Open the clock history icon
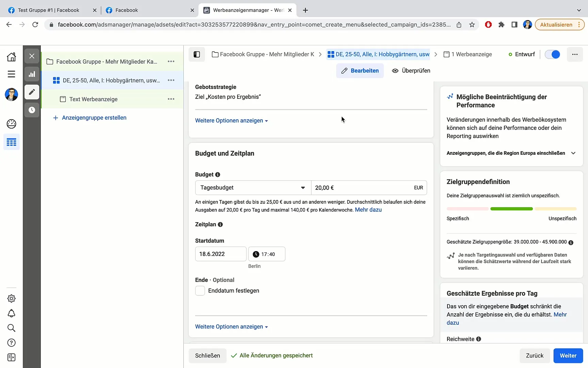The height and width of the screenshot is (368, 588). (32, 110)
